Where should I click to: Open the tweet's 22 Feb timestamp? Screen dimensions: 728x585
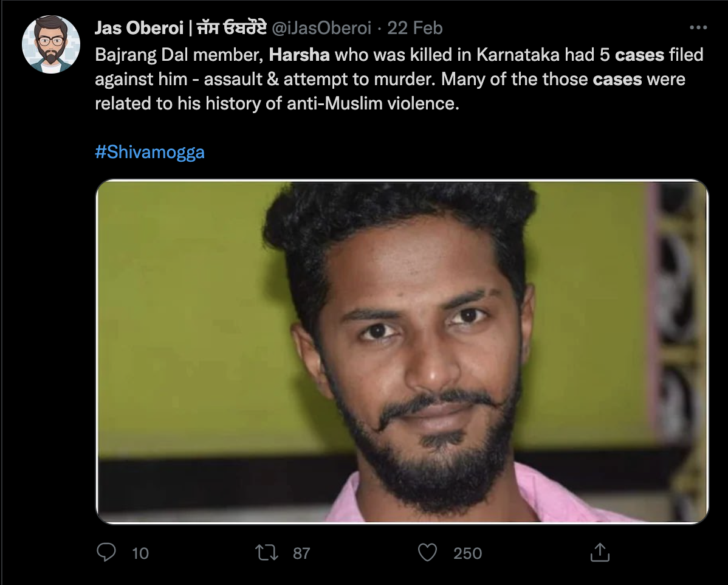tap(415, 28)
